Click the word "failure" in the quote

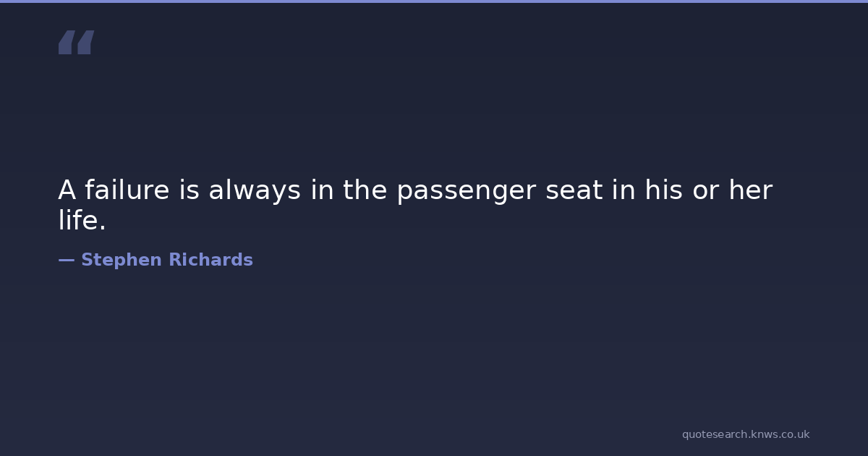(x=127, y=190)
